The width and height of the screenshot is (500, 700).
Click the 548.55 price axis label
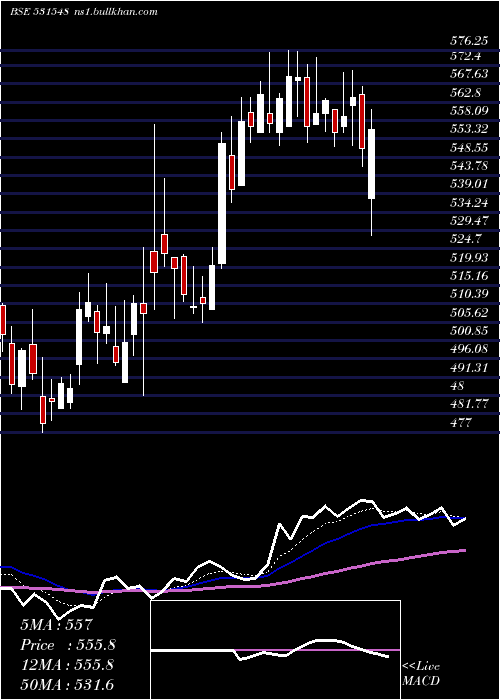click(469, 147)
